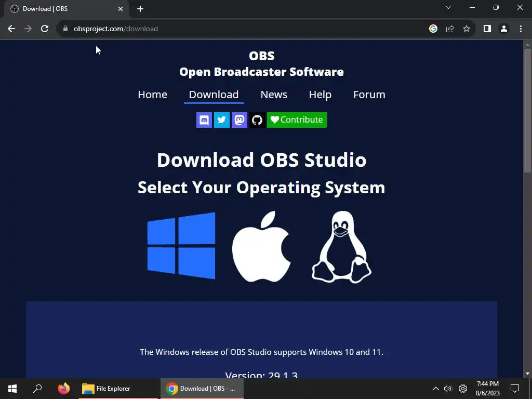Open taskbar search magnifier
Image resolution: width=532 pixels, height=399 pixels.
(x=37, y=389)
